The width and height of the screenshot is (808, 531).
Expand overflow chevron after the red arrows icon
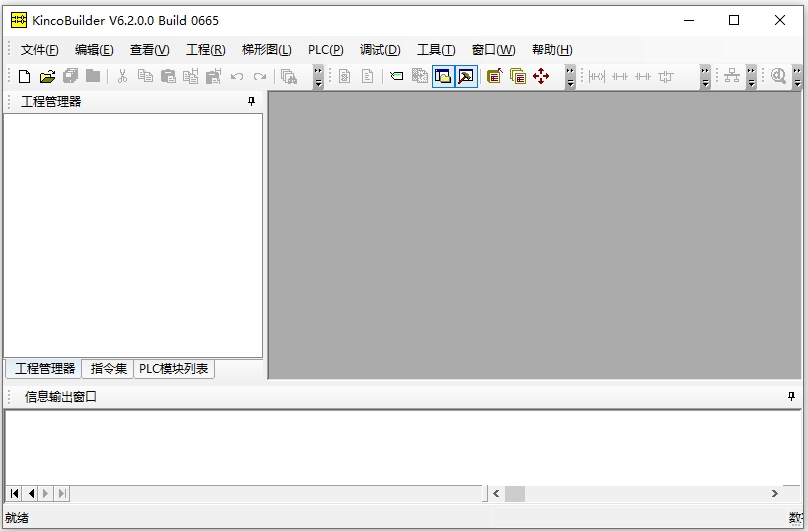tap(570, 77)
